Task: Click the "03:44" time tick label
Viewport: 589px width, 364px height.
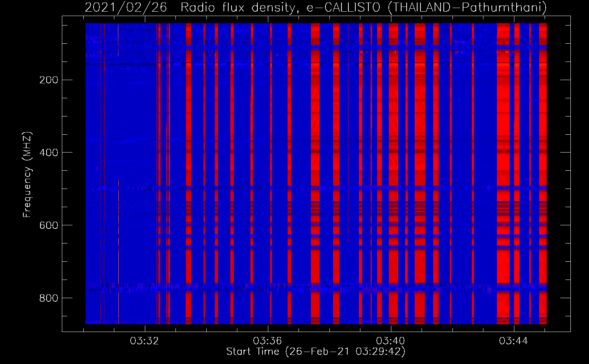Action: [514, 341]
